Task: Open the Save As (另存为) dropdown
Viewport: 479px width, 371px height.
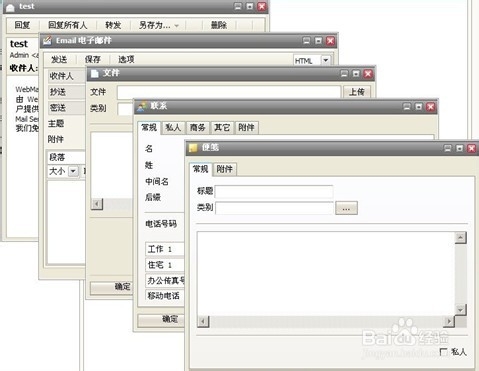Action: click(x=158, y=25)
